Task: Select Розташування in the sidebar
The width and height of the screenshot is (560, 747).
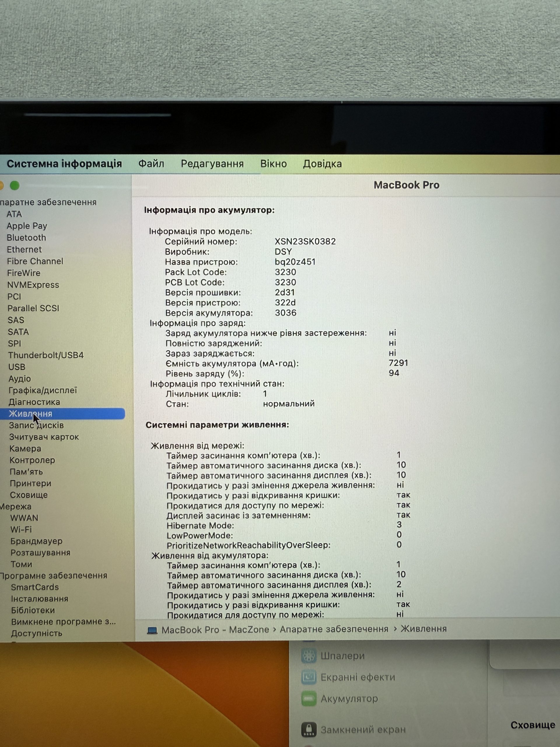Action: (x=41, y=553)
